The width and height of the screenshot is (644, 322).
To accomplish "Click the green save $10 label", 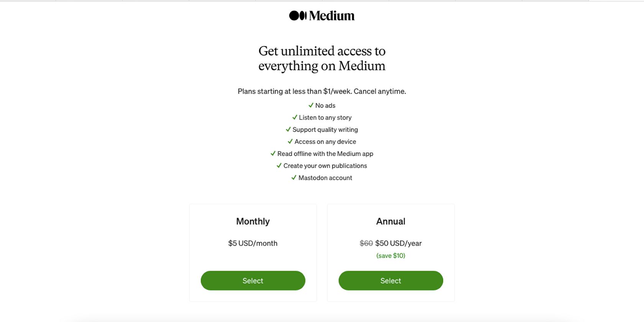I will coord(390,255).
